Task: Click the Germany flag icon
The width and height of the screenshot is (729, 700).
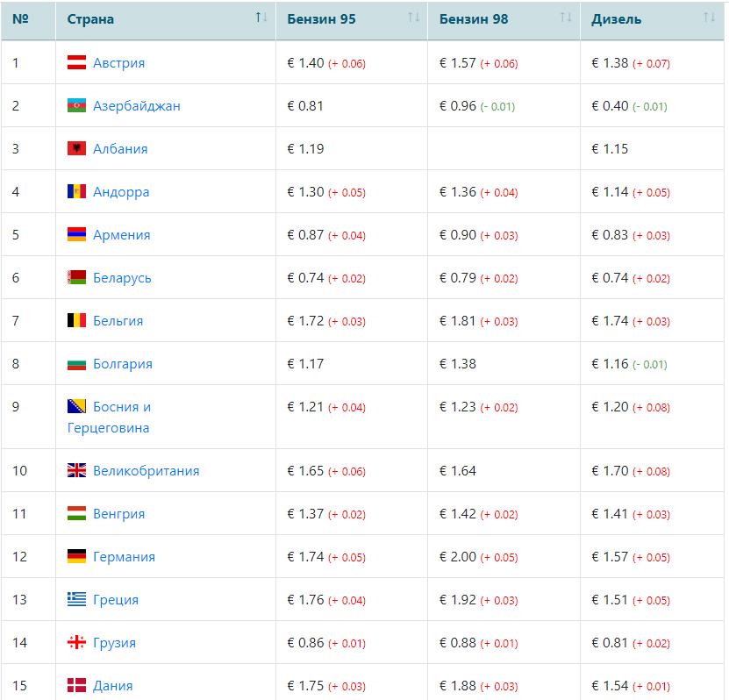Action: click(x=76, y=556)
